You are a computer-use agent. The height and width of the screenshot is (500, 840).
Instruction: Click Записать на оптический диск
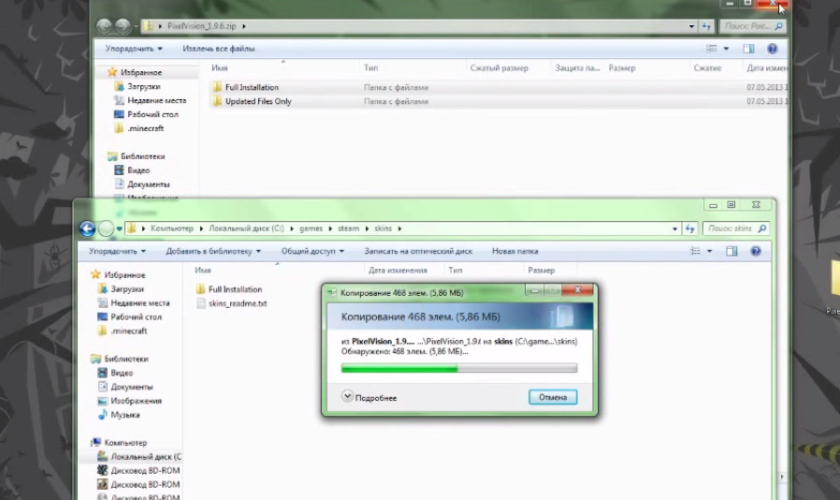pos(418,251)
